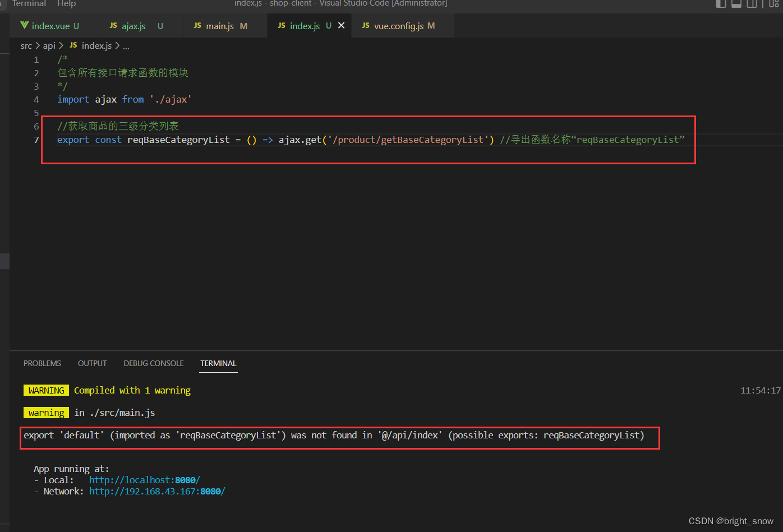Switch to the OUTPUT panel tab
Screen dimensions: 783x532
(x=92, y=363)
